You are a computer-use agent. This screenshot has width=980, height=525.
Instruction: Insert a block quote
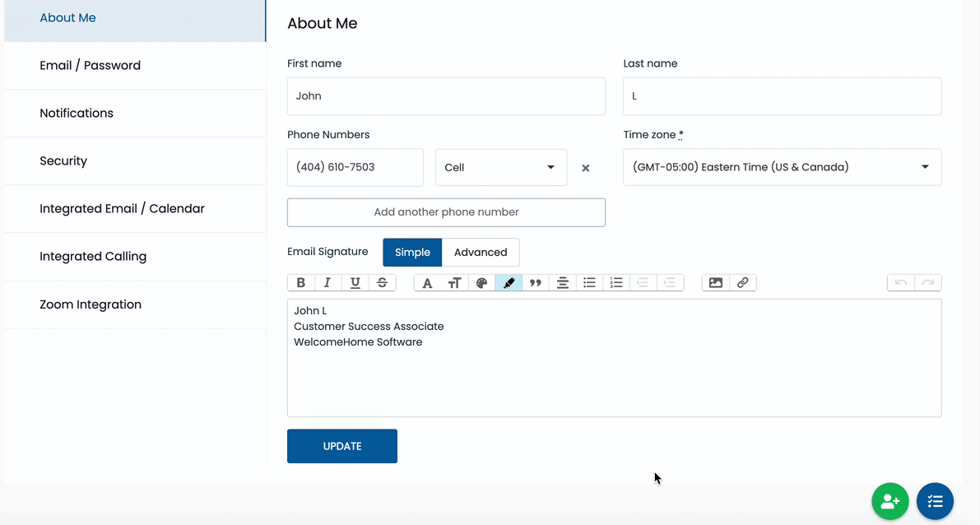pos(536,282)
